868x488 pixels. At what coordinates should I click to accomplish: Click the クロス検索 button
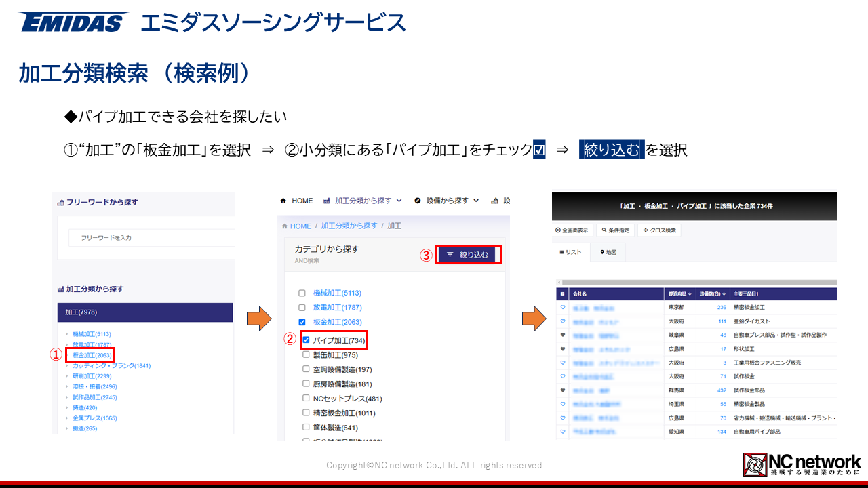[x=659, y=230]
